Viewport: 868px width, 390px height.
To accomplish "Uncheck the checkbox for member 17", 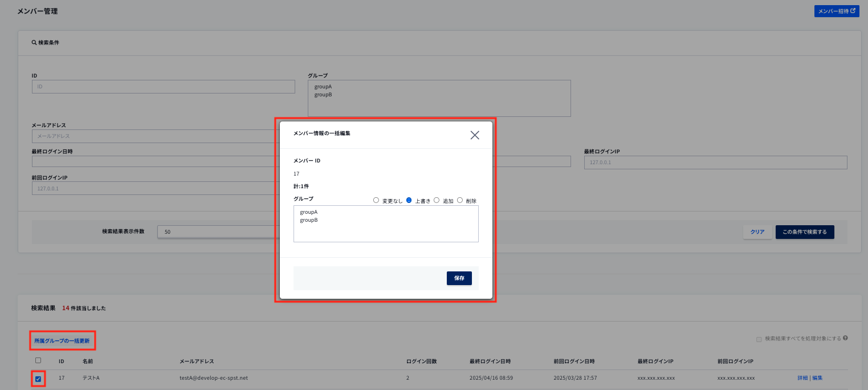I will 38,379.
